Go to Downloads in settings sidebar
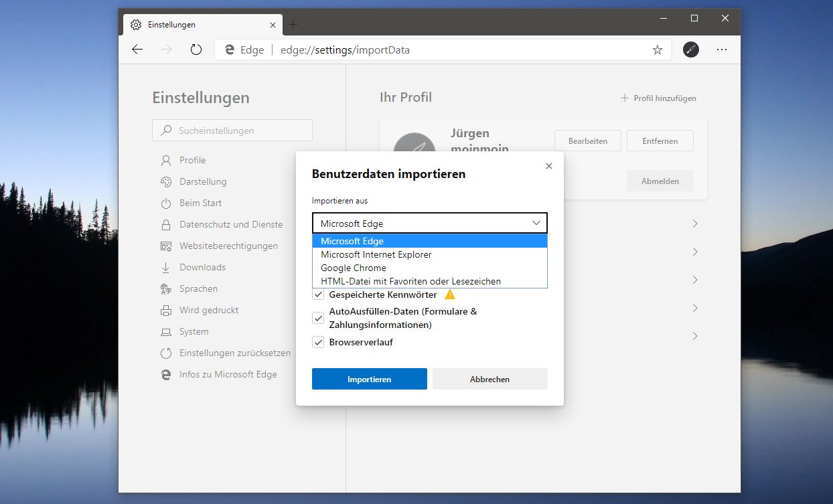 [x=202, y=267]
